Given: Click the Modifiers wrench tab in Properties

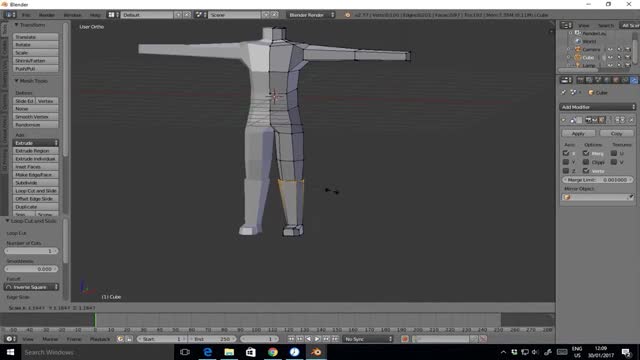Looking at the screenshot, I should coord(634,80).
